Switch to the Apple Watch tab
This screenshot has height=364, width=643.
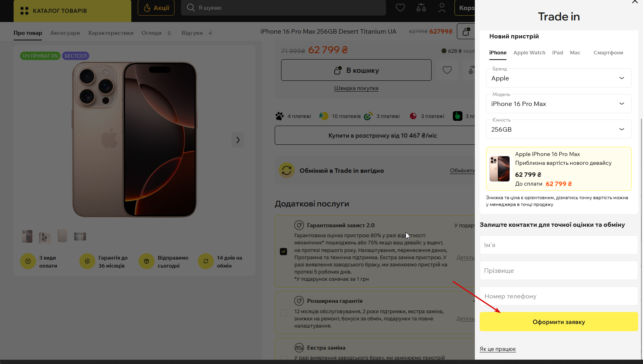pos(529,53)
